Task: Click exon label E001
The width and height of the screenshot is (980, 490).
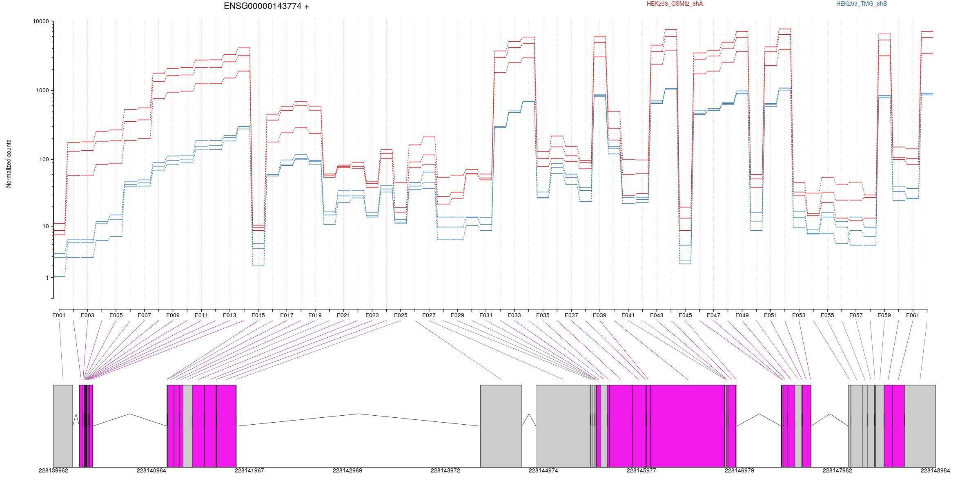Action: (59, 315)
